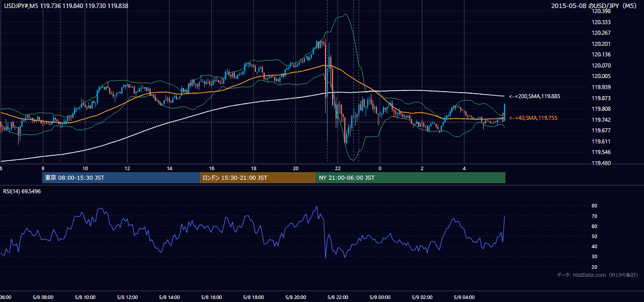Click the 5/8 08:00 date label

tap(43, 297)
